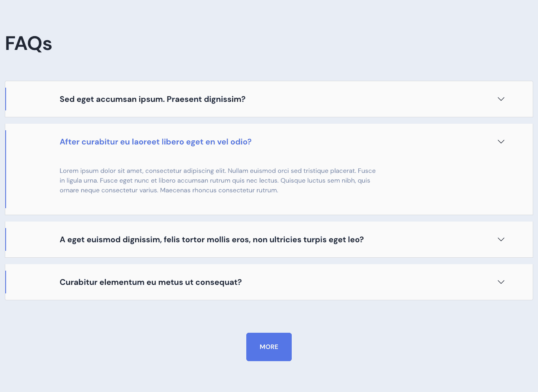Collapse the 'After curabitur eu laoreet' answer chevron

[501, 142]
